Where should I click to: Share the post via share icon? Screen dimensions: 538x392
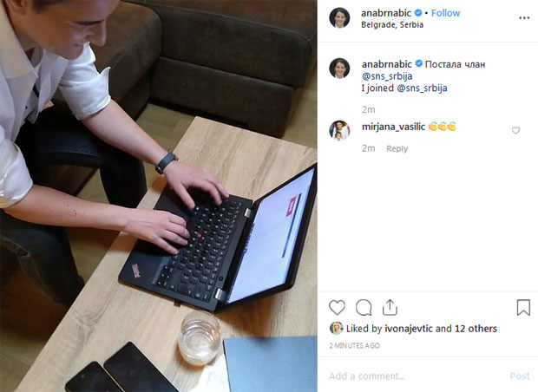pos(390,307)
